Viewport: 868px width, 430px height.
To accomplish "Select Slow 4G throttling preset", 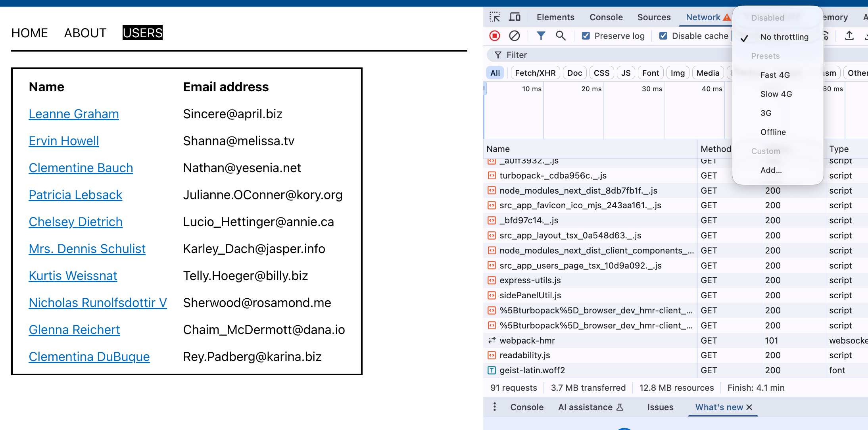I will coord(776,94).
